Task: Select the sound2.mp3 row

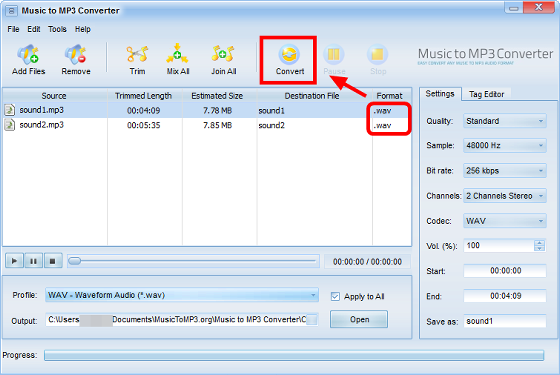Action: coord(207,125)
